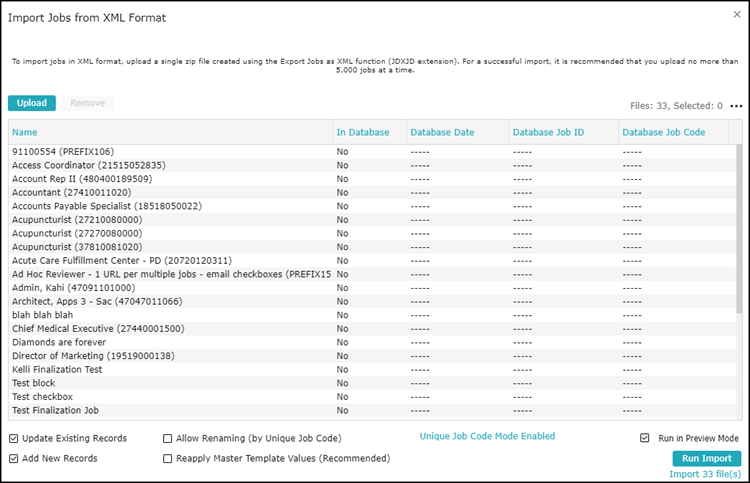Sort by the In Database column header
This screenshot has width=750, height=483.
pos(362,132)
